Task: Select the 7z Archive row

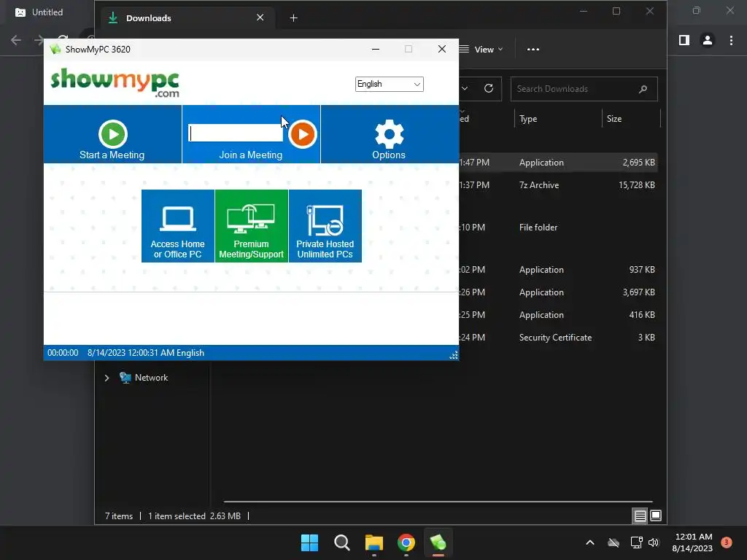Action: pos(557,185)
